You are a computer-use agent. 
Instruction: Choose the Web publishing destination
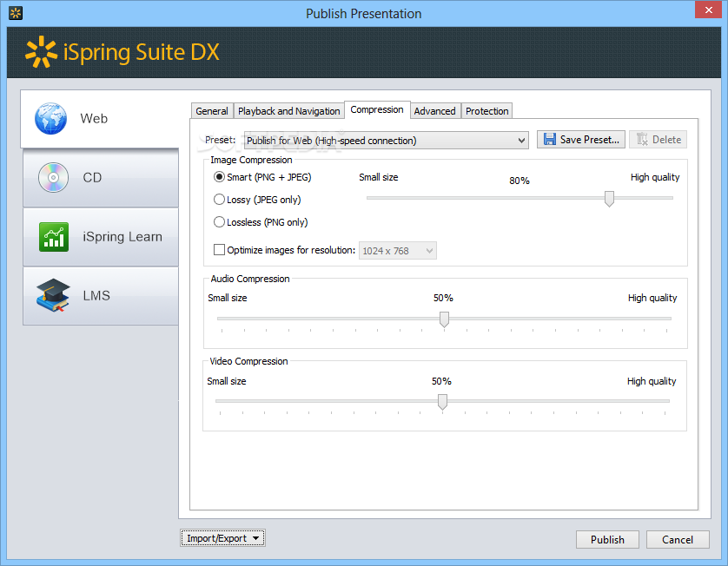(x=99, y=119)
